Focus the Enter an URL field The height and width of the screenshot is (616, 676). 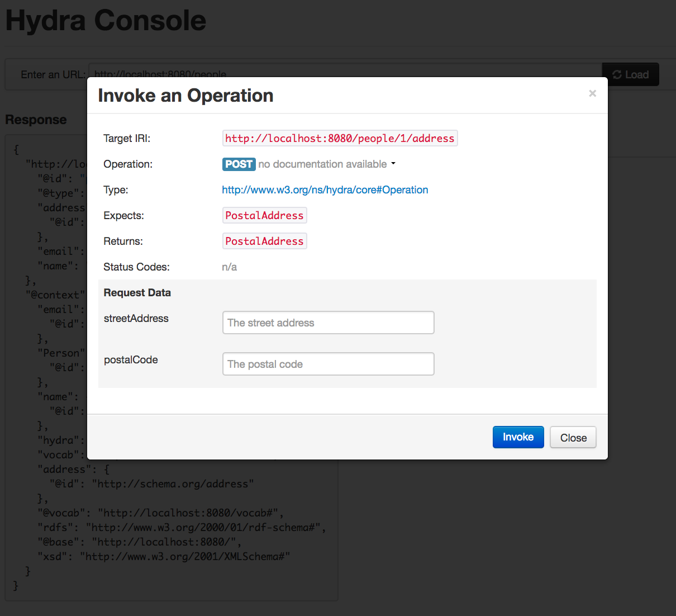coord(345,74)
